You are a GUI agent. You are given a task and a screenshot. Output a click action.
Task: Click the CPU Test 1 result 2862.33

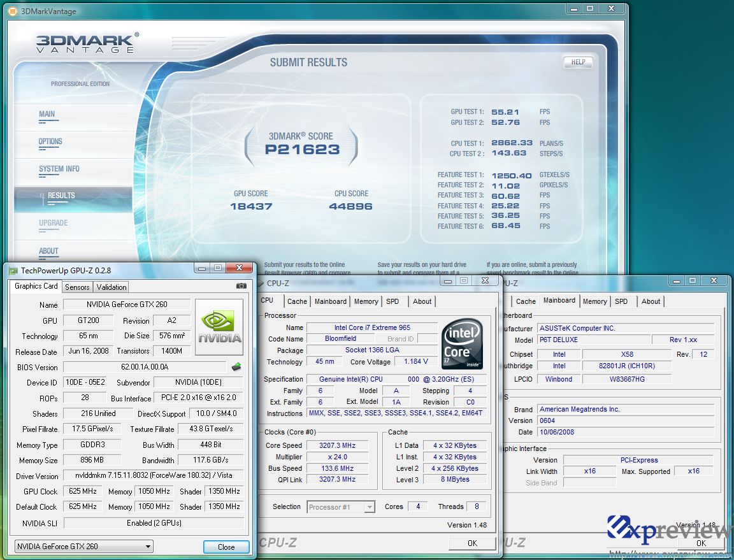[x=512, y=143]
